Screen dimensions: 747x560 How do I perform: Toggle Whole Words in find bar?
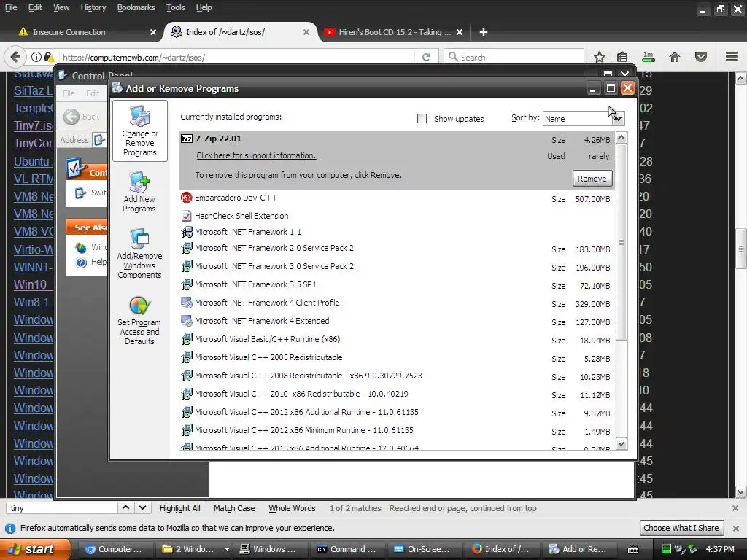point(292,508)
